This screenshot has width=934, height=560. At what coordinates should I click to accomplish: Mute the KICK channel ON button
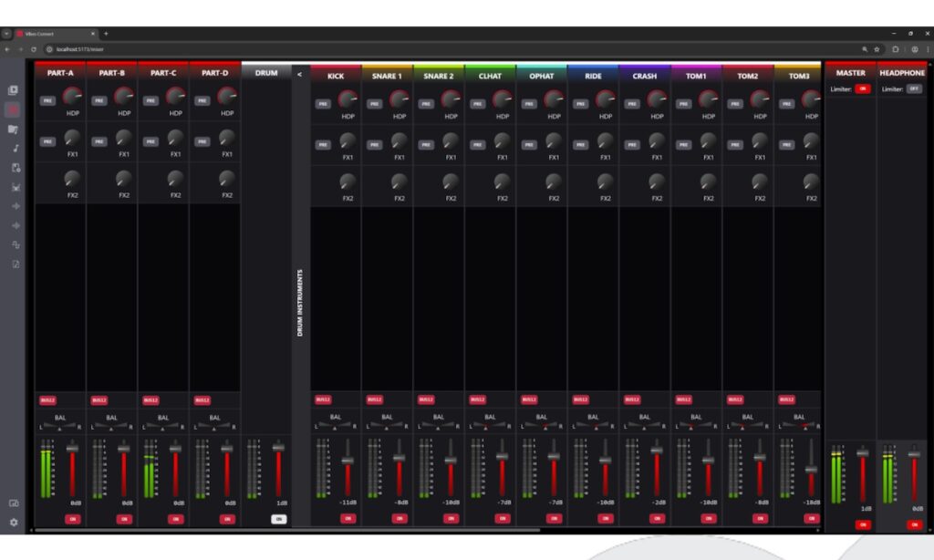(348, 518)
